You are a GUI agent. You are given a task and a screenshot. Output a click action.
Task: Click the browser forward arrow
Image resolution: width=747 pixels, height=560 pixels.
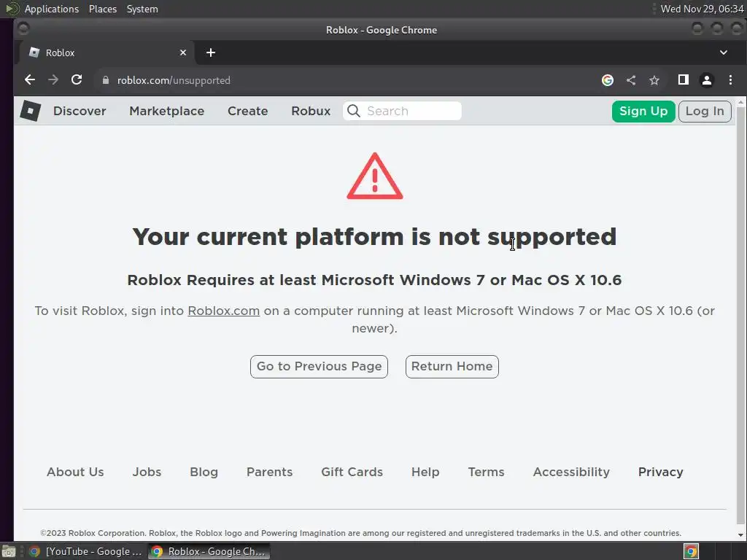coord(53,80)
